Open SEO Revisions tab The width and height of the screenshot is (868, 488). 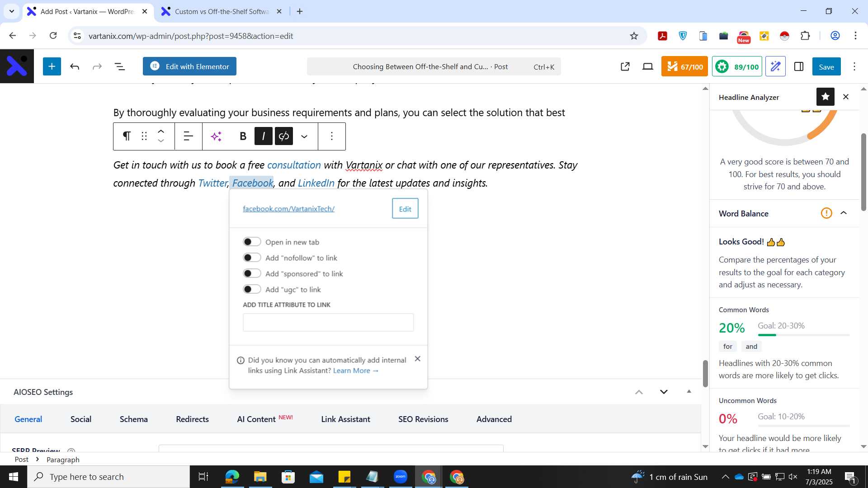click(x=423, y=419)
